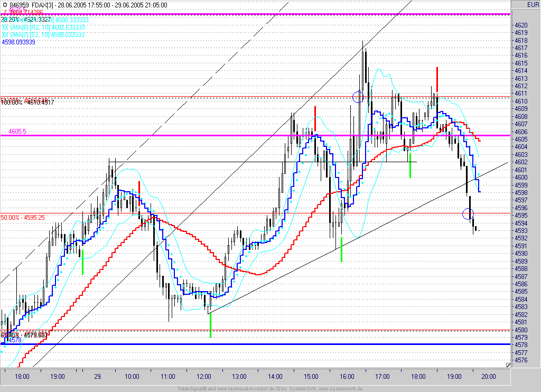Click the 4576 price axis label
The width and height of the screenshot is (541, 392).
coord(521,360)
